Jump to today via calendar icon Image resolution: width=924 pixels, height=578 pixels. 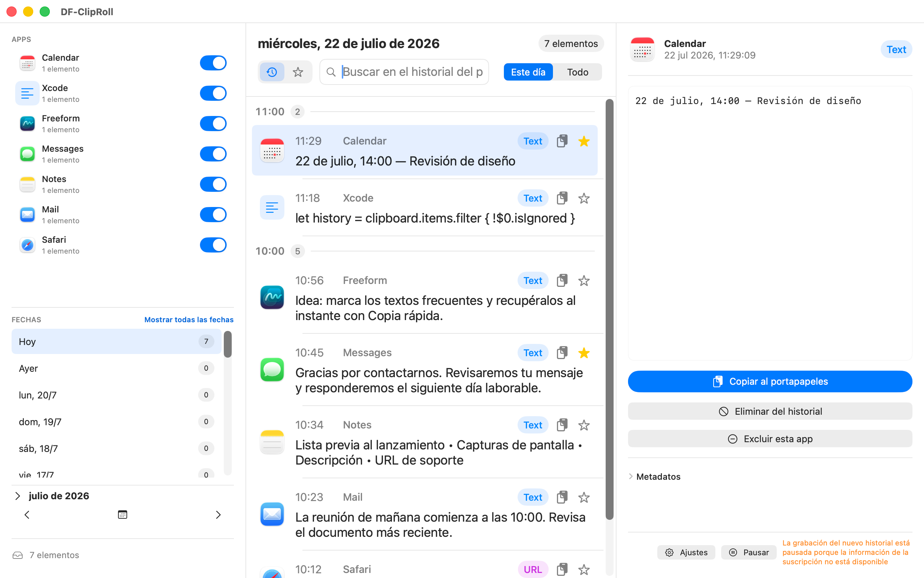[123, 515]
